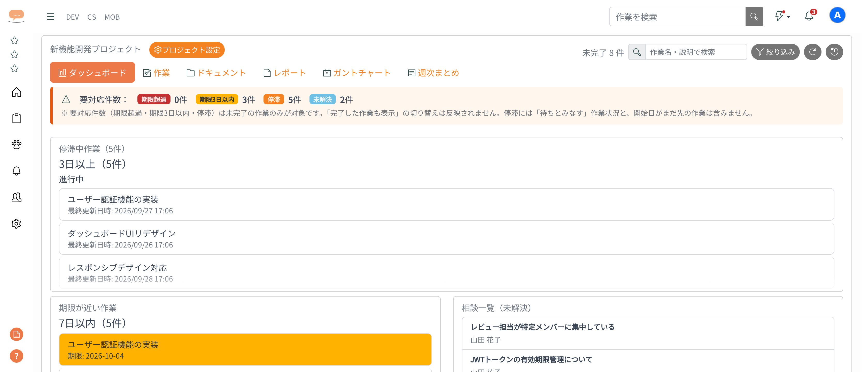Reload with the refresh circle button
This screenshot has height=372, width=868.
pyautogui.click(x=812, y=52)
